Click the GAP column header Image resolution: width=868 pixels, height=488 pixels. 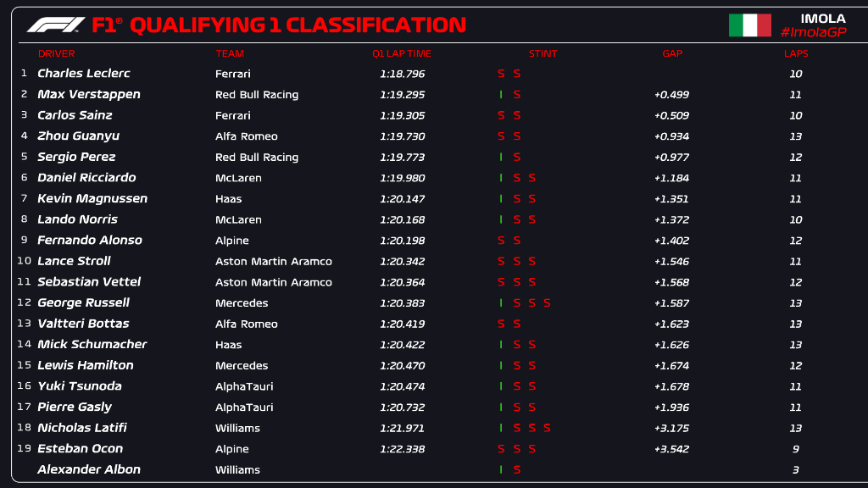(672, 53)
